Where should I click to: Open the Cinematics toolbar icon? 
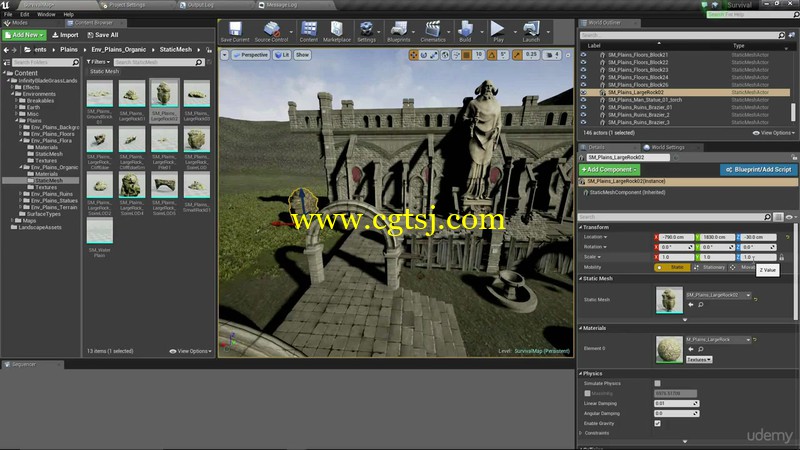[x=433, y=32]
